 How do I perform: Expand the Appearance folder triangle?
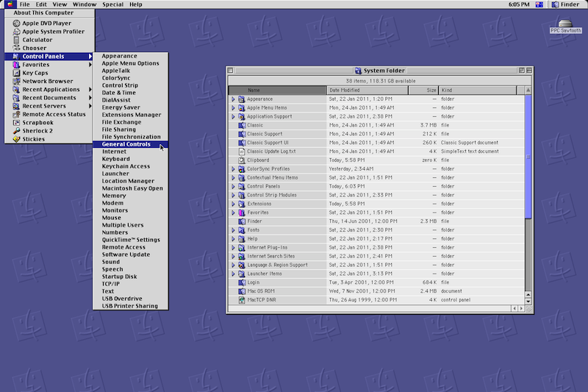pos(233,99)
